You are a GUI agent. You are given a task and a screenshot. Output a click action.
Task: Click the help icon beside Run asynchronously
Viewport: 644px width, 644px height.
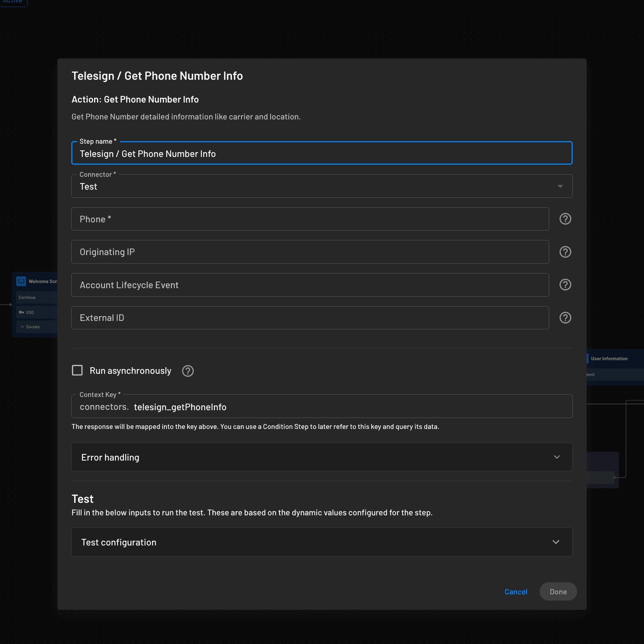187,371
